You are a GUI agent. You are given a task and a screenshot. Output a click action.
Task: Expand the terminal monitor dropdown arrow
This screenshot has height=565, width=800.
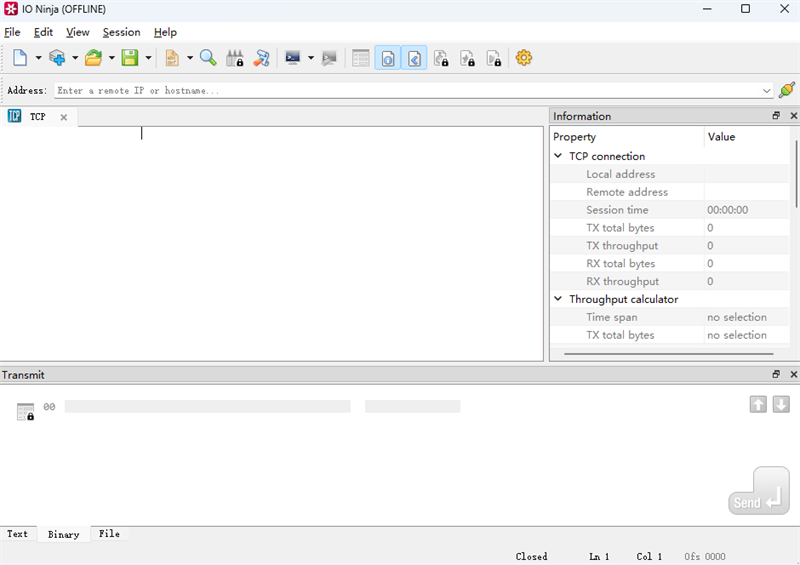coord(311,58)
